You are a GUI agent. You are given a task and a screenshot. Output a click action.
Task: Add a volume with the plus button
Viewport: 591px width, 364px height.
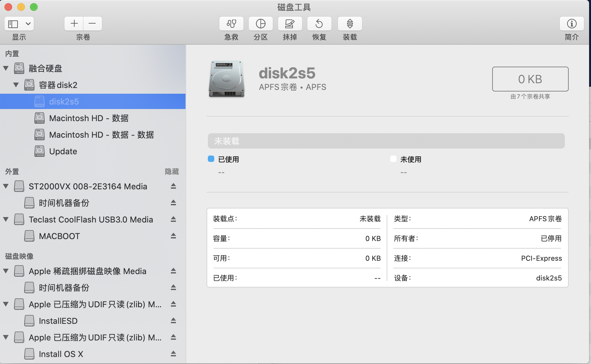[x=74, y=24]
